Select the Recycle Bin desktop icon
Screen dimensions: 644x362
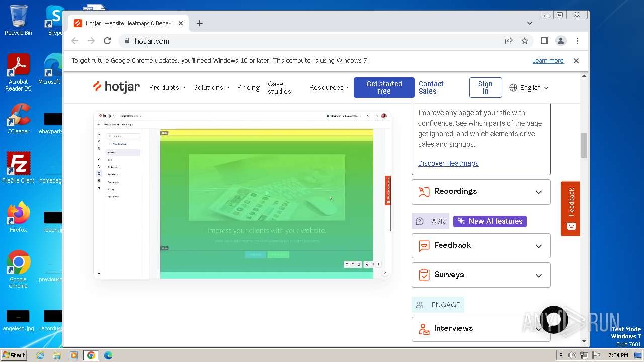(18, 20)
